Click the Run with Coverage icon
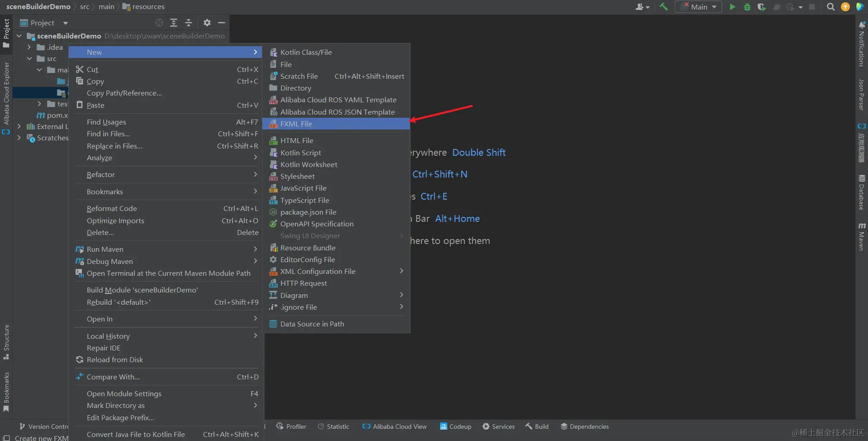Screen dimensions: 868x441 click(762, 7)
